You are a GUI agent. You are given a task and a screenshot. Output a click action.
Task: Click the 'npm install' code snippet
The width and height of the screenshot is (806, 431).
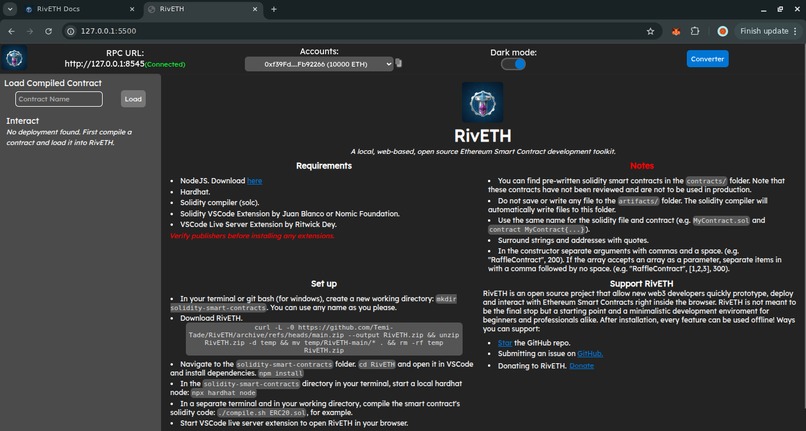(281, 373)
